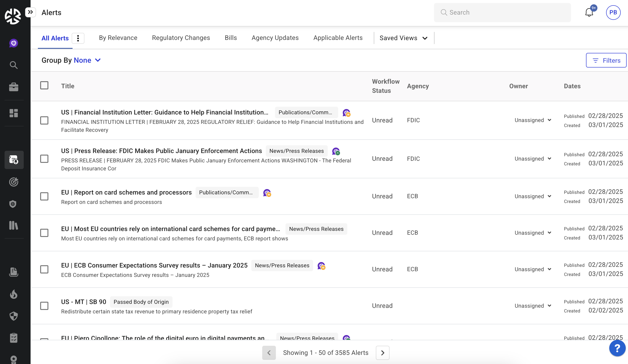Expand the Group By None dropdown
Image resolution: width=628 pixels, height=364 pixels.
(87, 60)
